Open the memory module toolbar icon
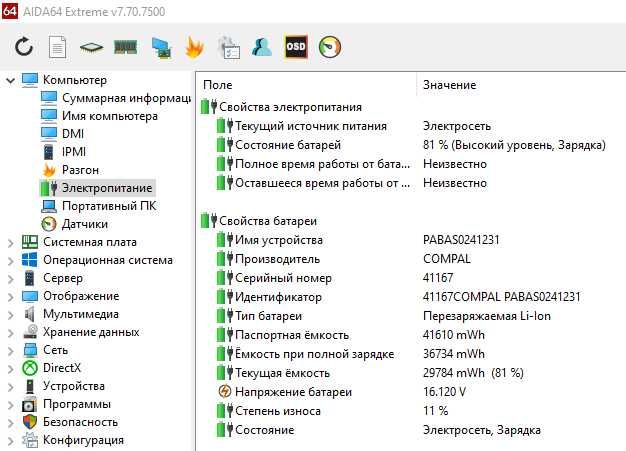Screen dimensions: 626x451 (125, 47)
